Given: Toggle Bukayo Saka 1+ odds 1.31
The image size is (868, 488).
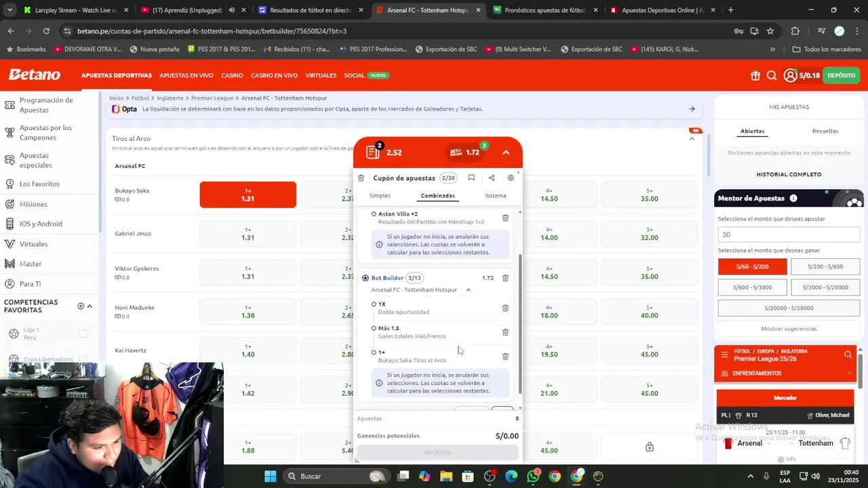Looking at the screenshot, I should [248, 195].
